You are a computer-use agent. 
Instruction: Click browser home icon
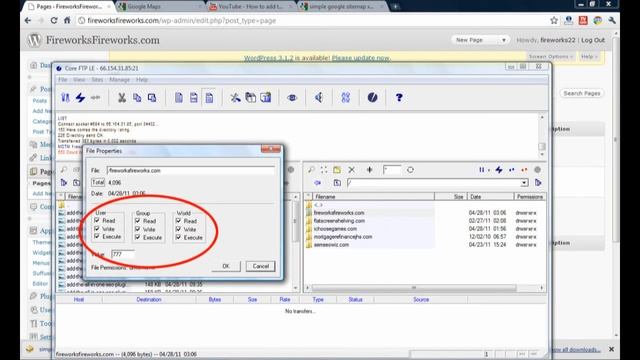(x=67, y=20)
